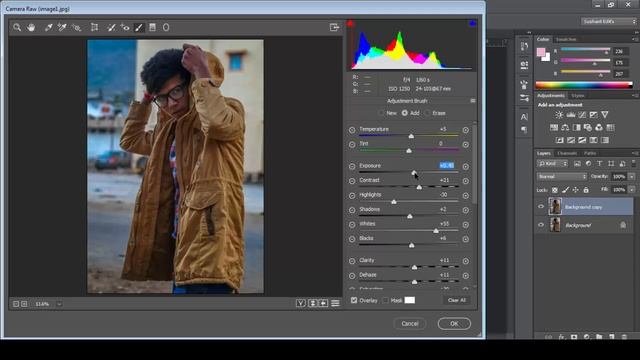Open the Fill value dropdown arrow

[x=631, y=190]
